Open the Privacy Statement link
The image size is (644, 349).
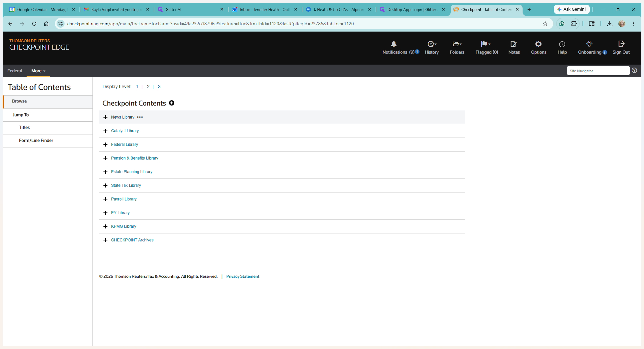tap(242, 276)
